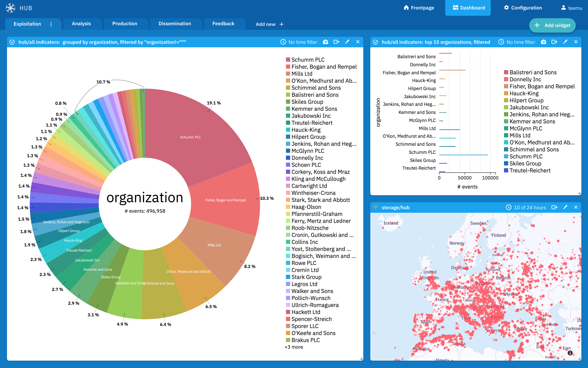The height and width of the screenshot is (368, 588).
Task: Edit the top 15 organizations widget
Action: (x=565, y=42)
